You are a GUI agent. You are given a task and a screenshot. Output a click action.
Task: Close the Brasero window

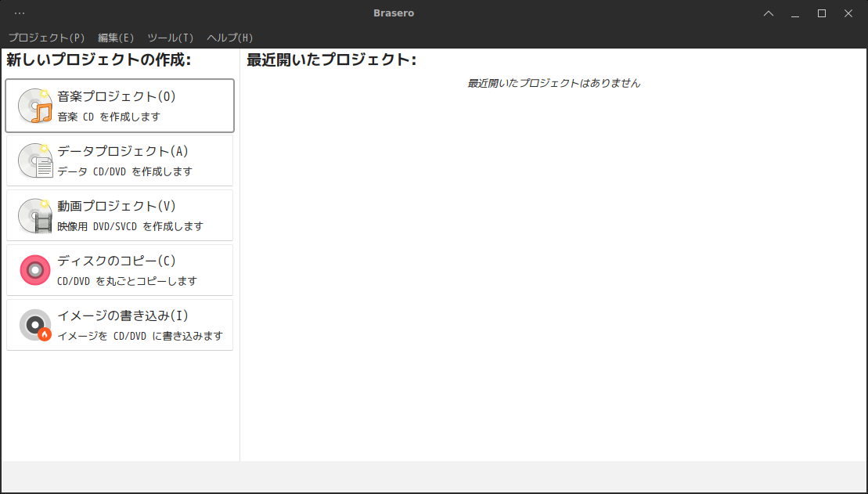tap(848, 13)
